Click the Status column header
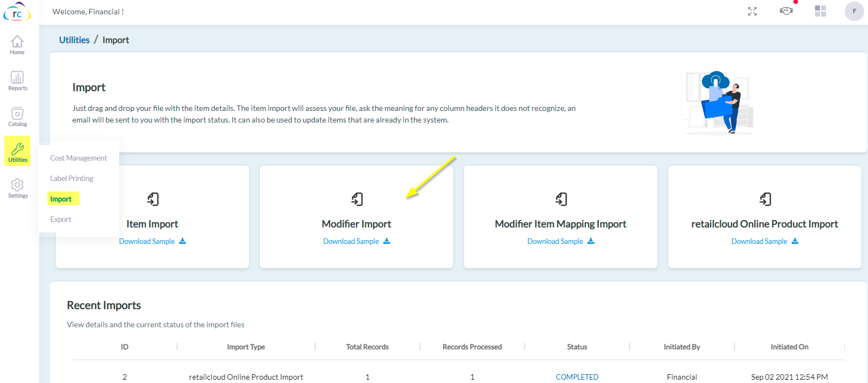This screenshot has height=383, width=868. point(577,347)
